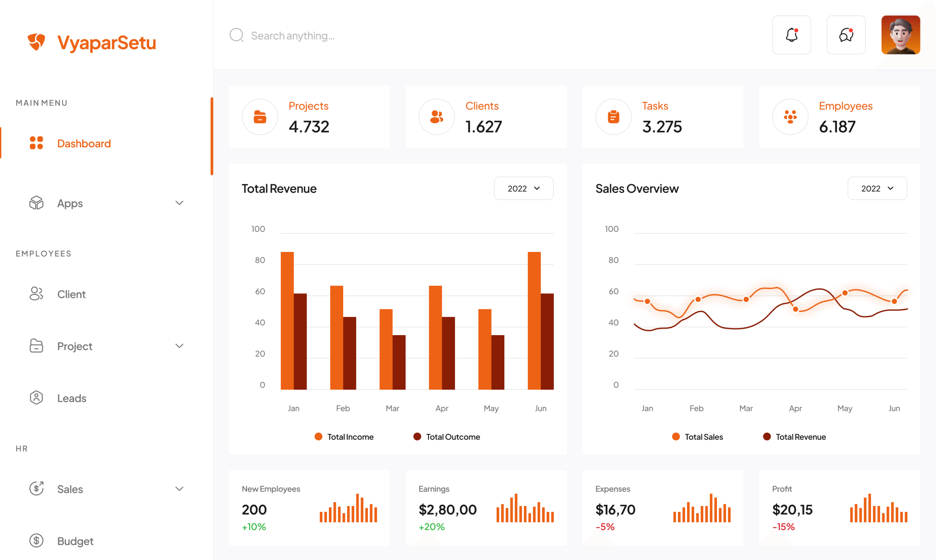Click the Clients people icon
Screen dimensions: 936x560
coord(436,117)
